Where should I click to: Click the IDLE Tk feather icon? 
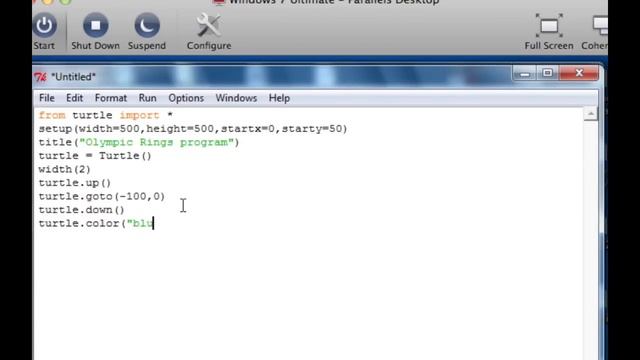40,77
